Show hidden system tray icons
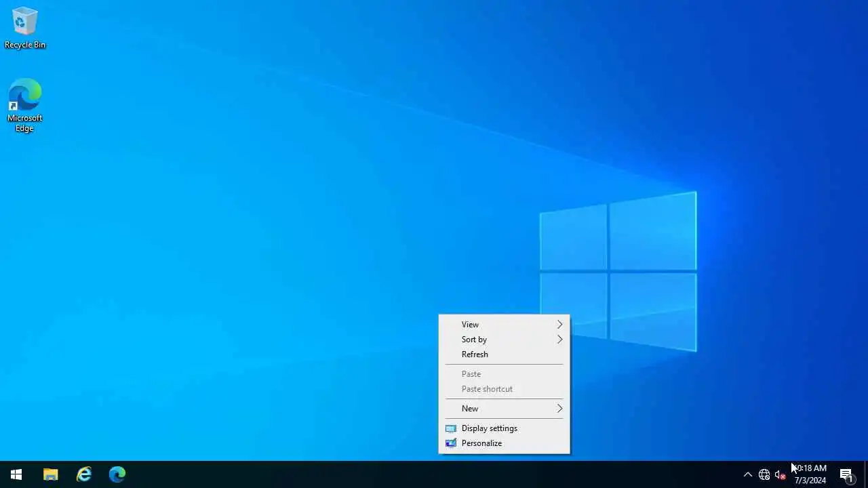868x488 pixels. [x=747, y=474]
